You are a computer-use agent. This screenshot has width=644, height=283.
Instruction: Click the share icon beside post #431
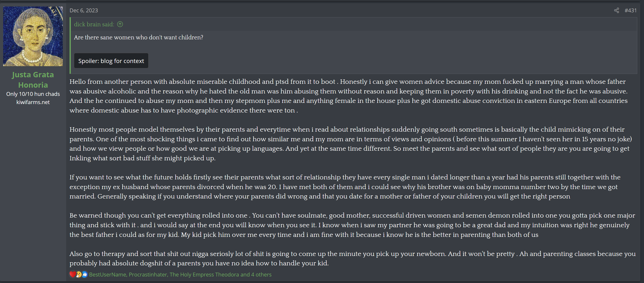coord(616,10)
